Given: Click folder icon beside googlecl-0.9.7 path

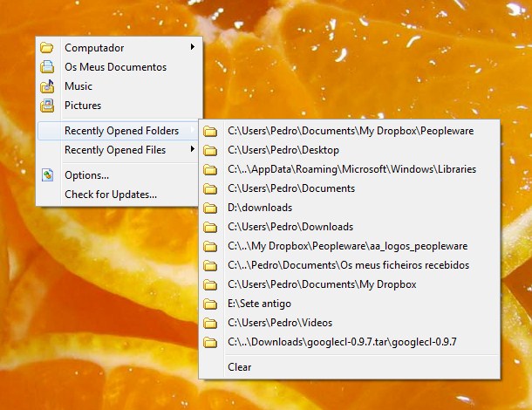Looking at the screenshot, I should tap(210, 342).
